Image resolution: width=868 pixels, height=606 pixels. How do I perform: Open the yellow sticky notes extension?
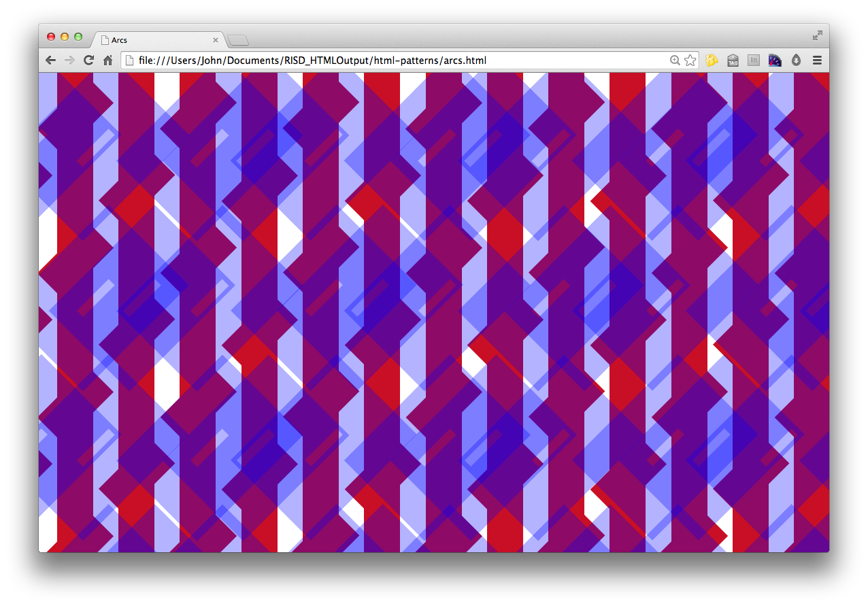[x=712, y=61]
